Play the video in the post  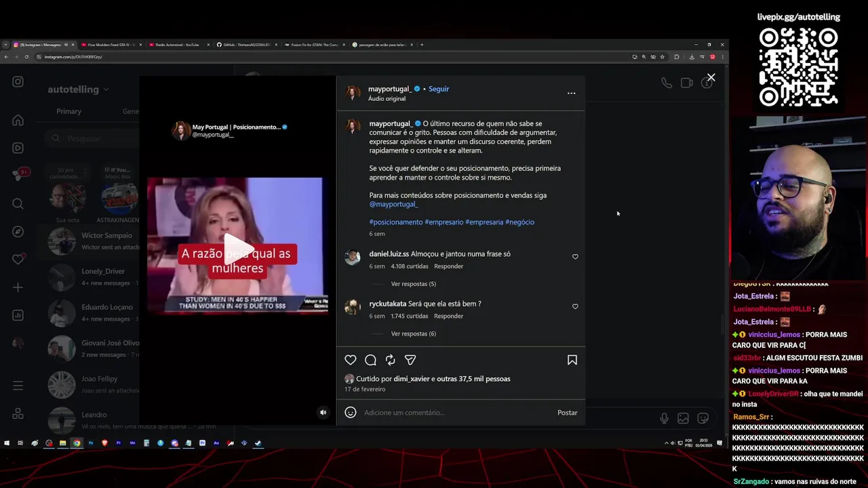click(x=237, y=248)
